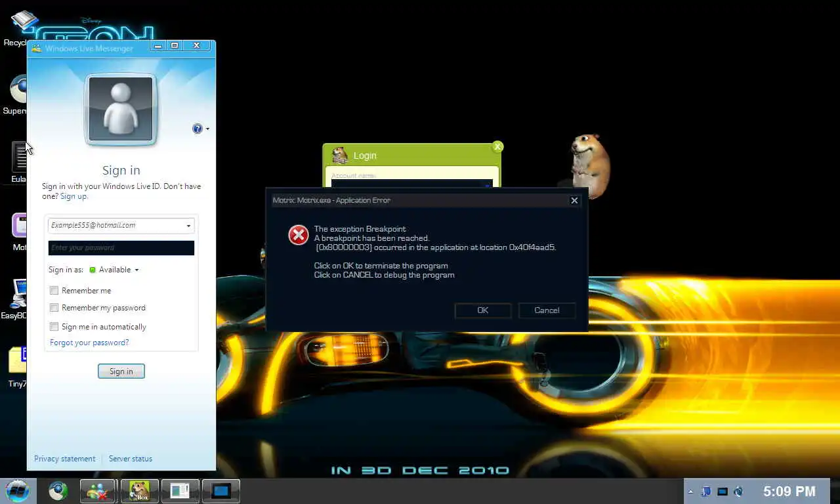The height and width of the screenshot is (504, 840).
Task: Click the Messenger title bar icon
Action: (36, 48)
